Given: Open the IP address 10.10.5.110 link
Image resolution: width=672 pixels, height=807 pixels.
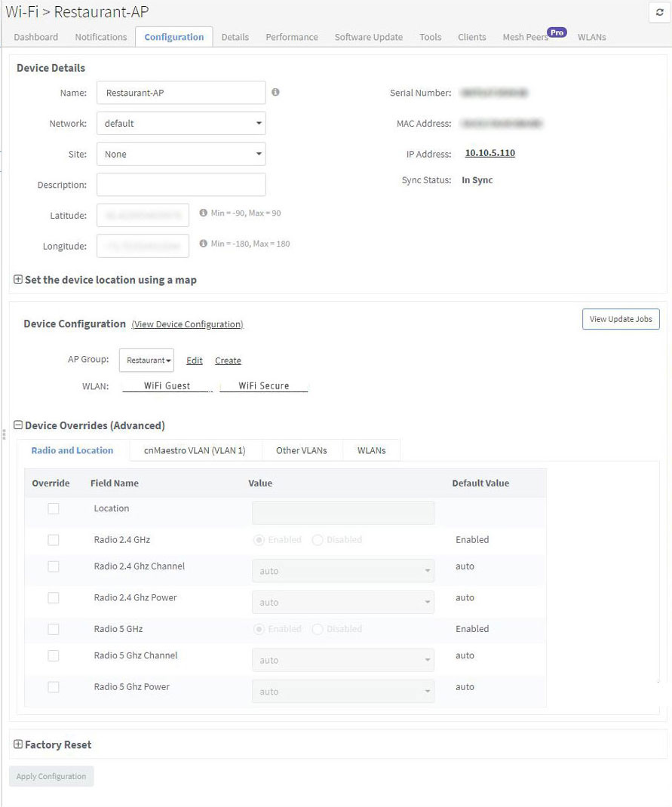Looking at the screenshot, I should click(489, 153).
